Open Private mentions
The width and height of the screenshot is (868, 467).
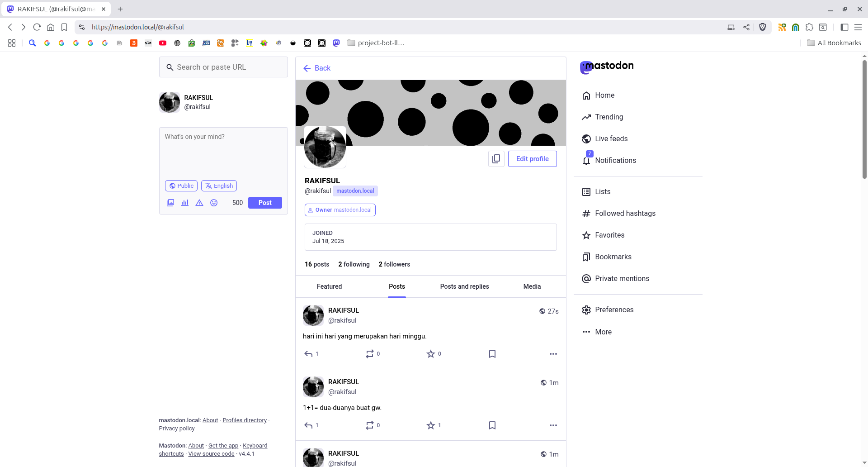coord(615,278)
